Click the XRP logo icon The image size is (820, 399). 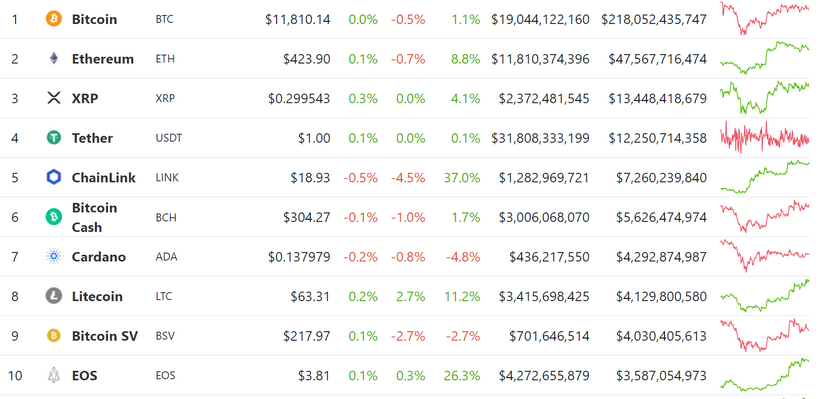(x=54, y=98)
